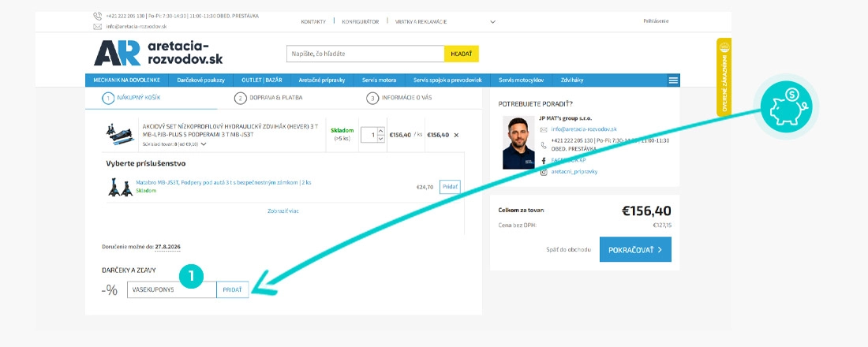Click the percent discount icon
Viewport: 868px width, 347px height.
pyautogui.click(x=110, y=290)
